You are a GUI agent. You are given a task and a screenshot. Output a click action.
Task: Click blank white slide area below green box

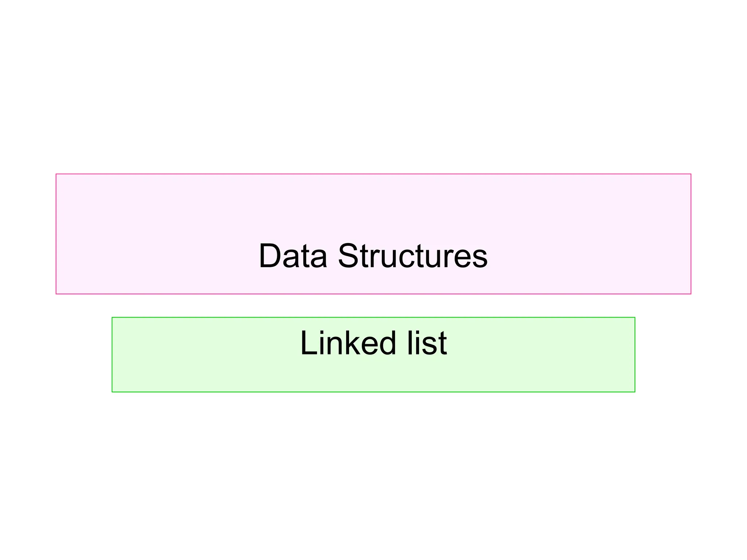[x=373, y=474]
